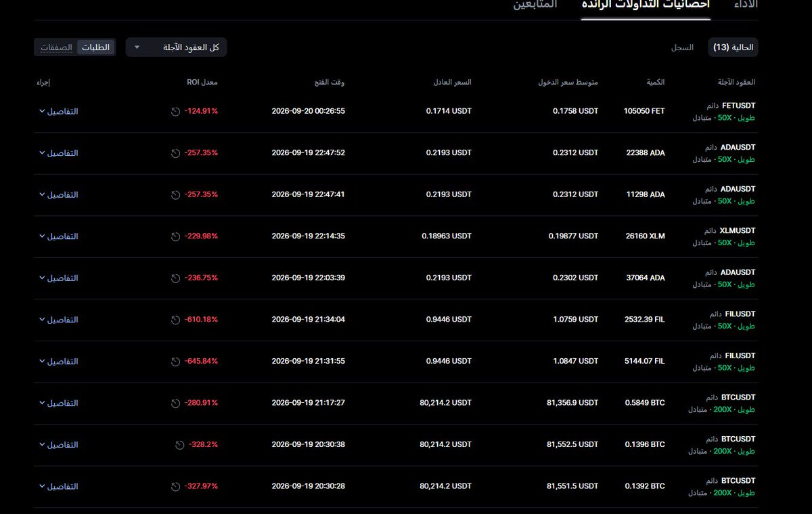Select the السجل tab

point(682,47)
